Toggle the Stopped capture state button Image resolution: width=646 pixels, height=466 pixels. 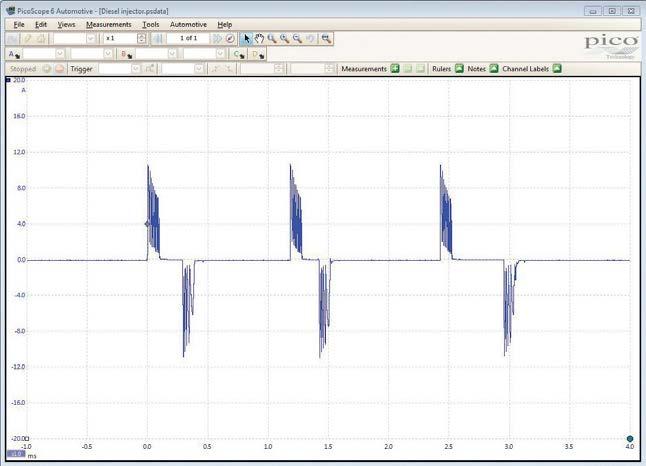tap(23, 69)
